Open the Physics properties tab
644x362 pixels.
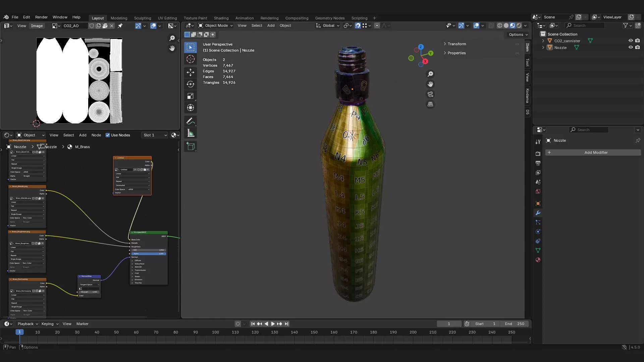click(538, 232)
